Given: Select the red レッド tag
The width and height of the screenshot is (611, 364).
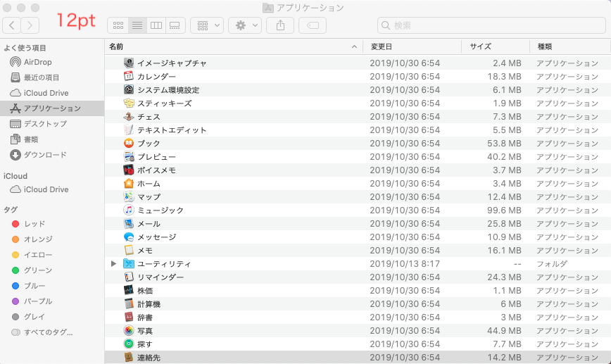Looking at the screenshot, I should (x=34, y=224).
